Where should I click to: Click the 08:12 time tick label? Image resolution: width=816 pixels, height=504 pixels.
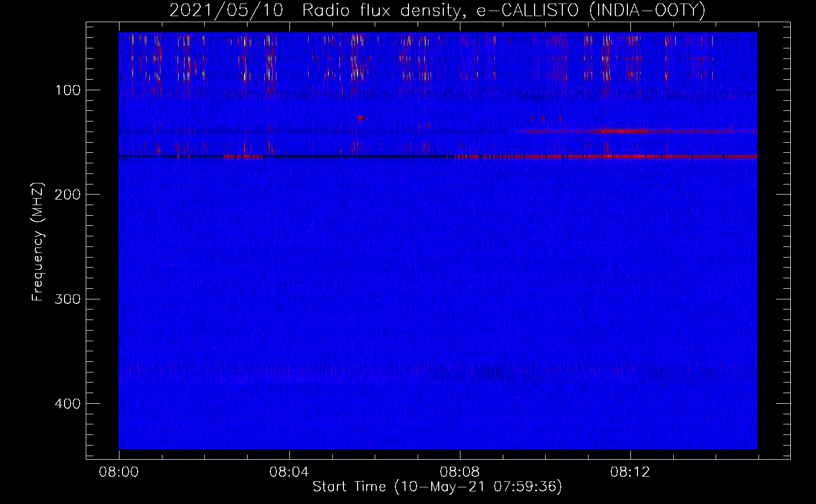pos(630,472)
